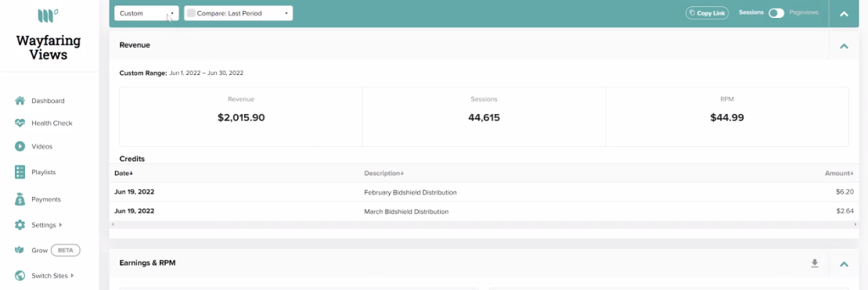Select the March Bidshield Distribution row
The image size is (868, 290).
tap(484, 211)
